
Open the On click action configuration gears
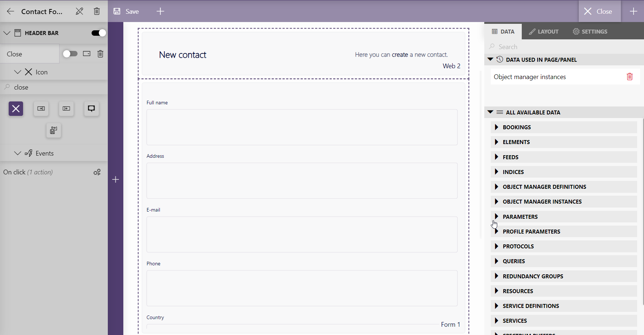tap(97, 172)
